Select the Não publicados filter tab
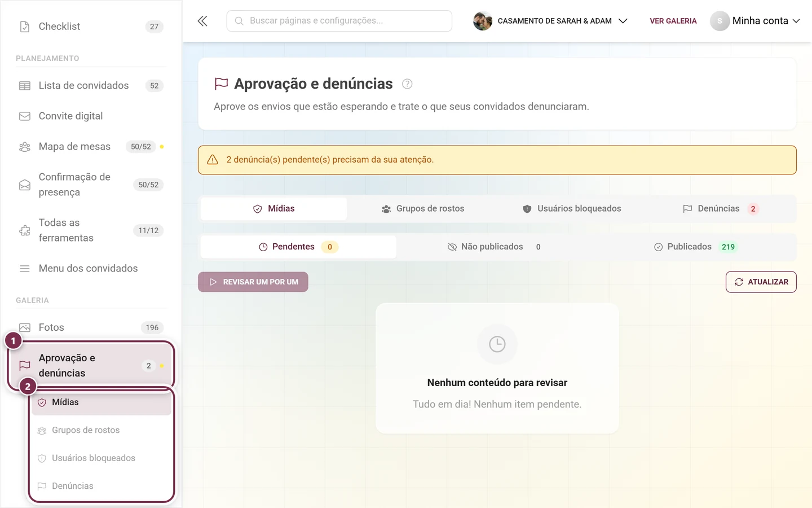The width and height of the screenshot is (812, 508). 494,247
